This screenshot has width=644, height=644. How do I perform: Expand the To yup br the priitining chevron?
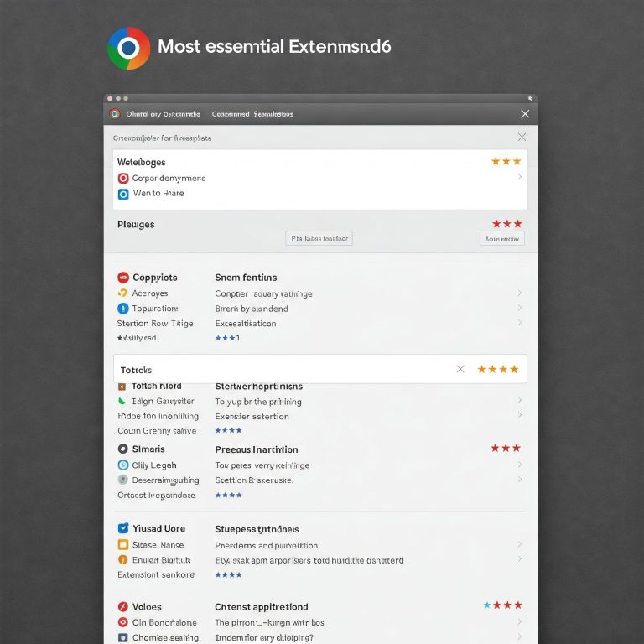(520, 400)
